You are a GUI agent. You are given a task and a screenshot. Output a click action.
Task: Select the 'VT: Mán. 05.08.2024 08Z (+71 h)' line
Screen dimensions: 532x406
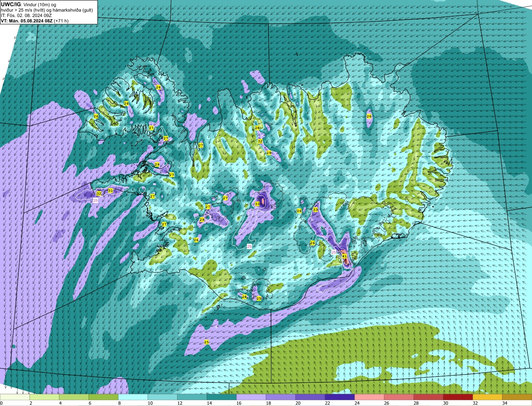coord(35,21)
